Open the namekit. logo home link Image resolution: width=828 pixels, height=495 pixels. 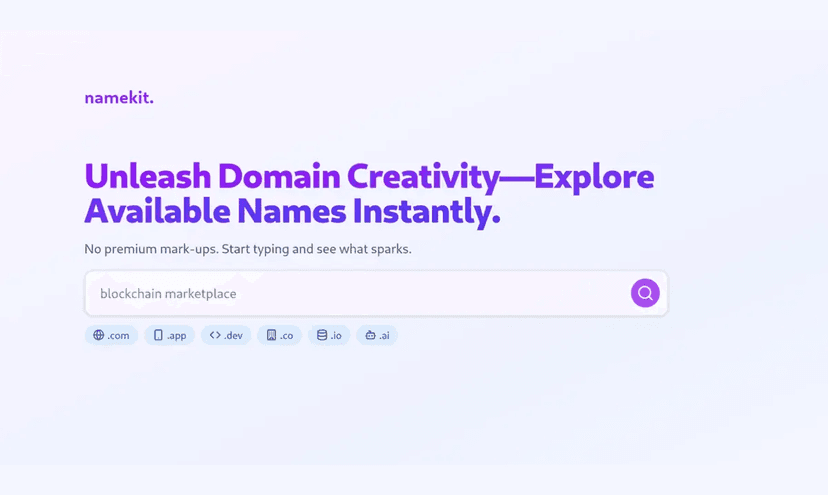pyautogui.click(x=119, y=98)
